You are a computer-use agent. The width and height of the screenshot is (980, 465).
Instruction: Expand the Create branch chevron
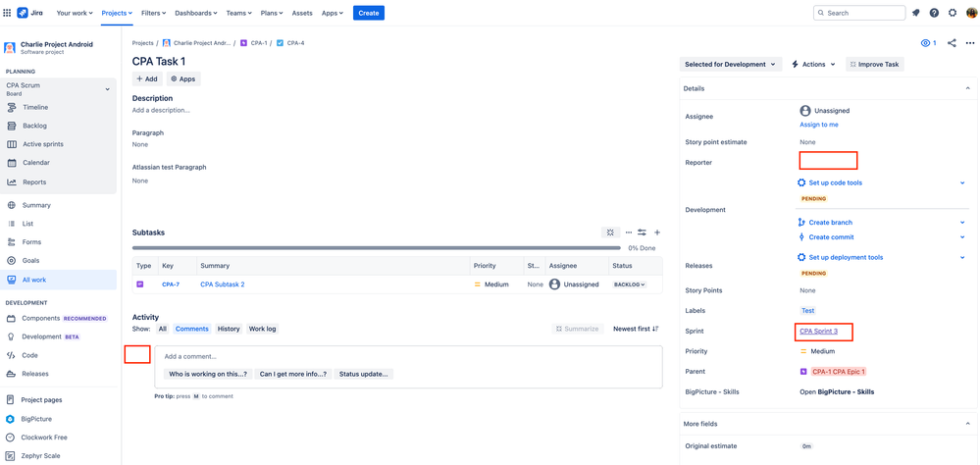(962, 223)
